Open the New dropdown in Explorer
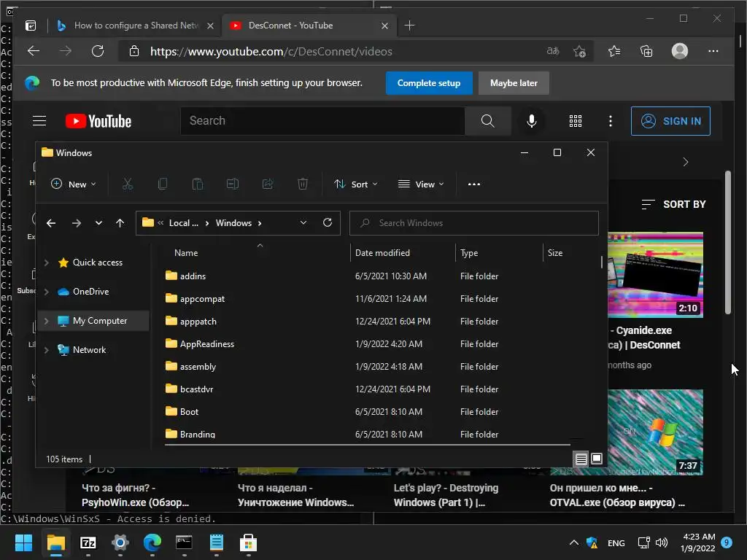Image resolution: width=747 pixels, height=560 pixels. point(74,184)
